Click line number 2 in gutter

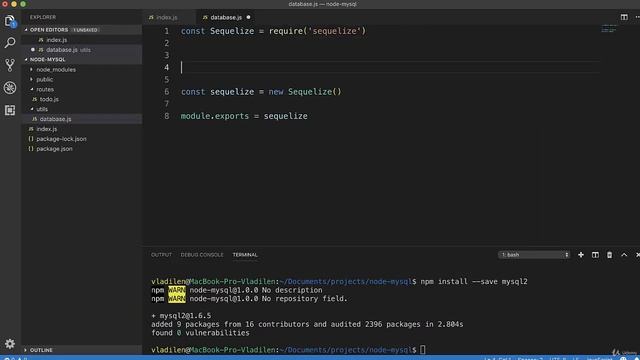[167, 43]
